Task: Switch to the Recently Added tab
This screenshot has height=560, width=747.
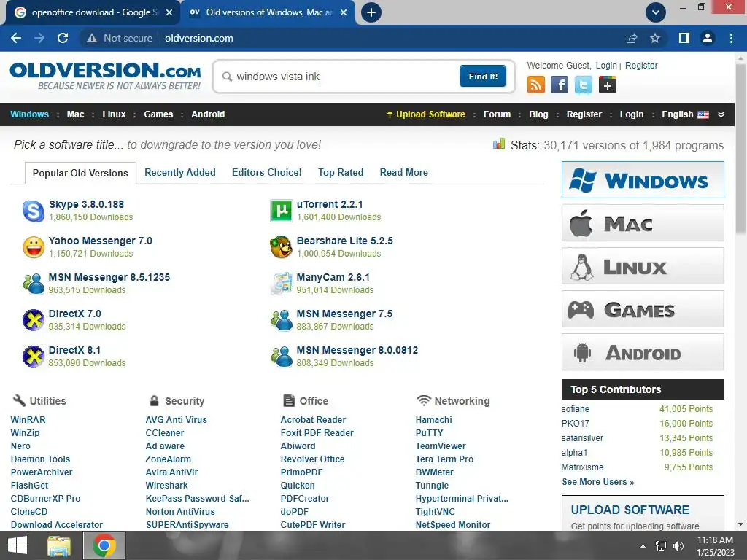Action: [180, 172]
